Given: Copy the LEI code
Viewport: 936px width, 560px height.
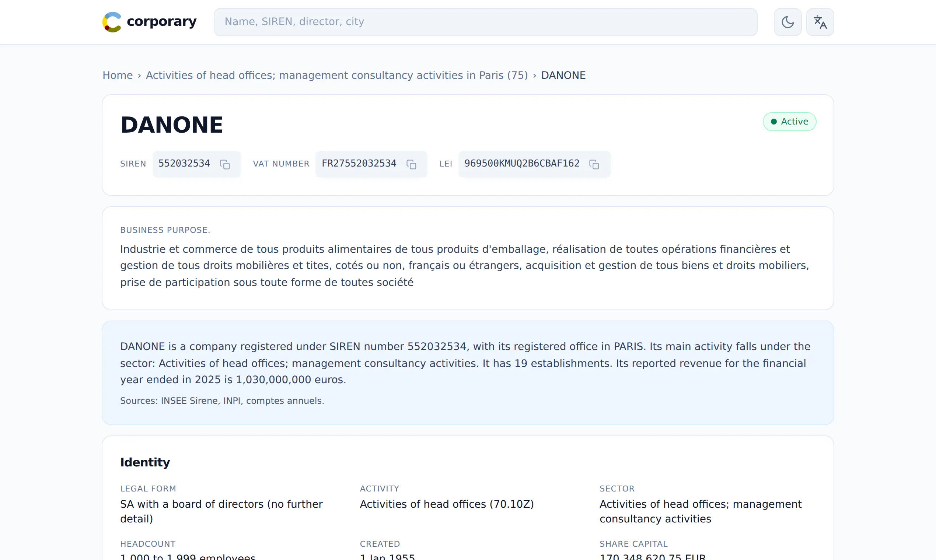Looking at the screenshot, I should pyautogui.click(x=594, y=164).
